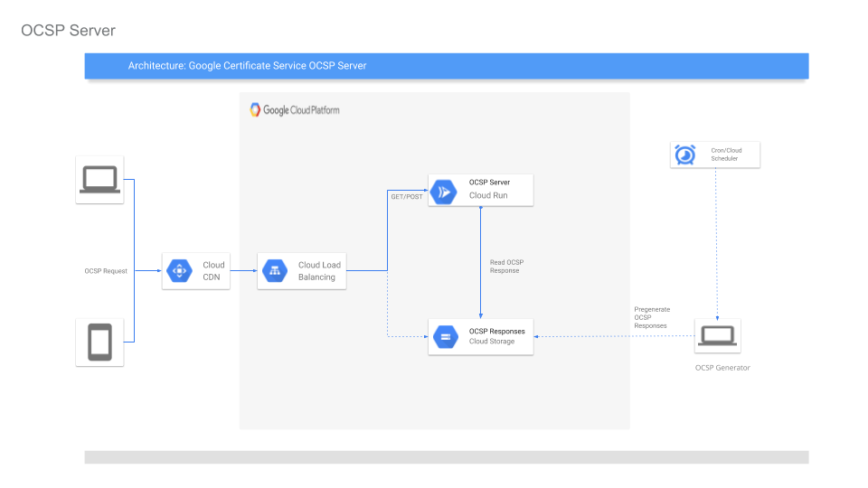Click the 'Cron/Cloud Scheduler' label text

[726, 155]
